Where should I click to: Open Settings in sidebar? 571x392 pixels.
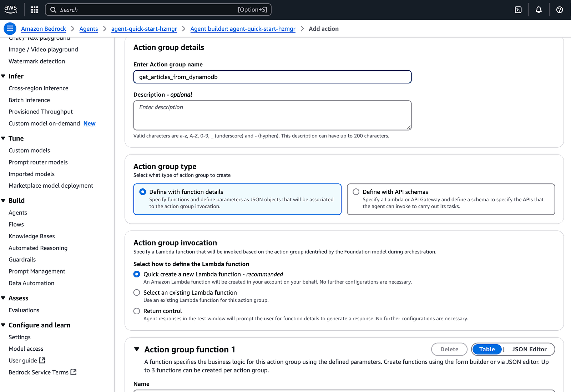(x=20, y=337)
